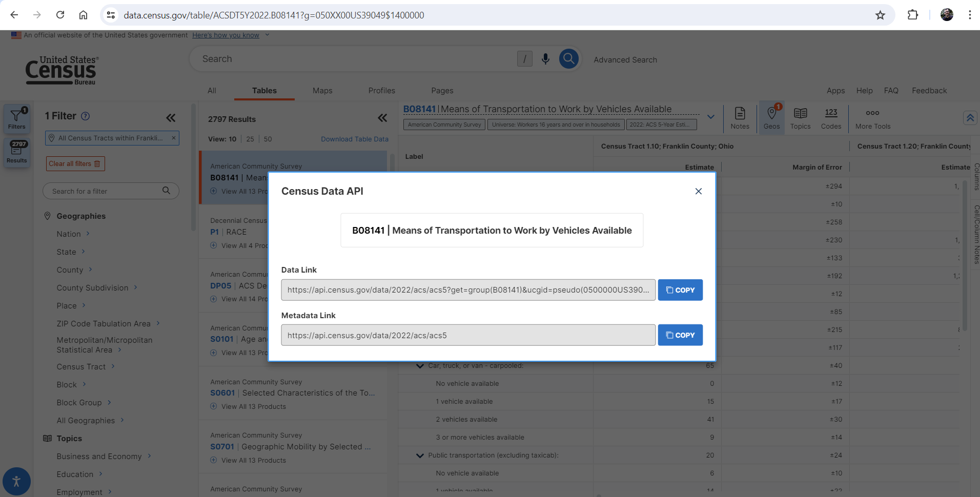Expand County Subdivision geography

[x=97, y=287]
